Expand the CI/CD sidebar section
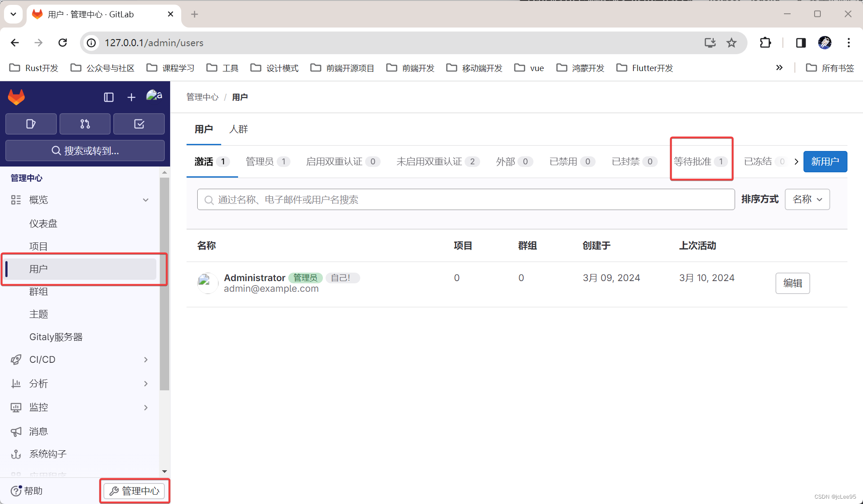863x504 pixels. click(x=146, y=360)
